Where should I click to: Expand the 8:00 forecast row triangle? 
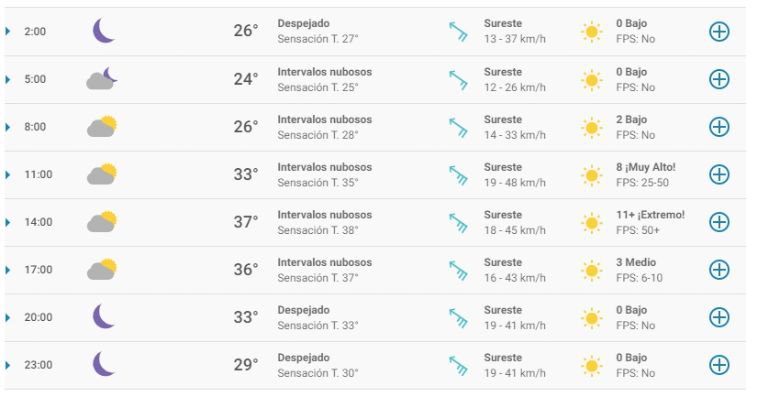(x=7, y=127)
